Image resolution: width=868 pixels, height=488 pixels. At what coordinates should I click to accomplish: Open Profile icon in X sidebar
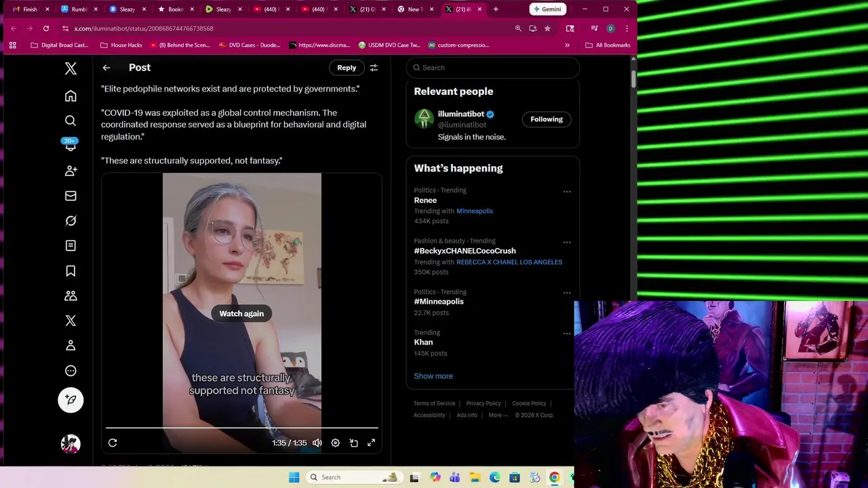pyautogui.click(x=71, y=346)
